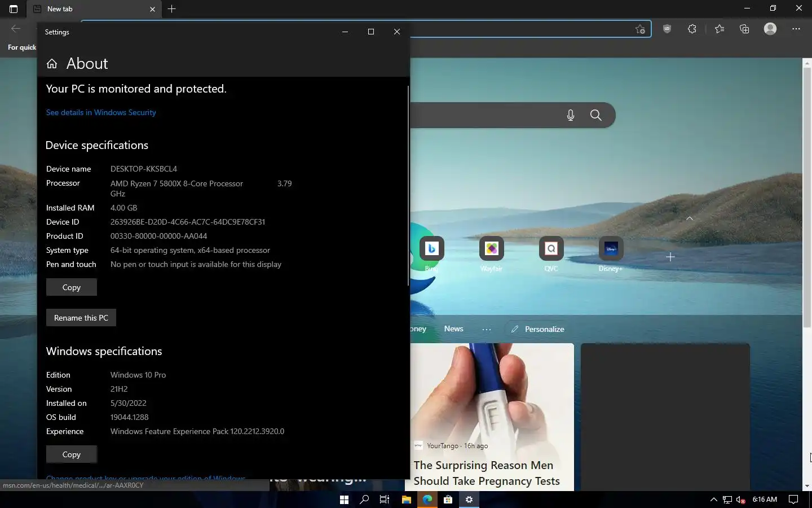Show hidden system tray icons

click(x=714, y=500)
